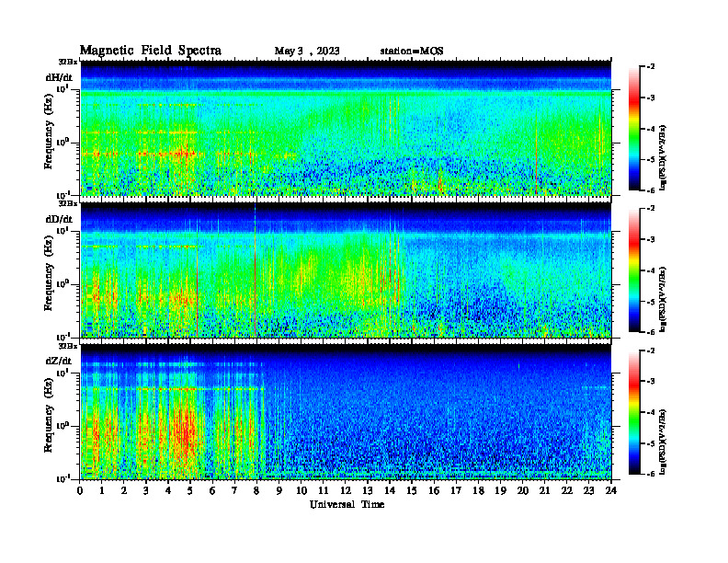Click the hour "7" tick label
Image resolution: width=728 pixels, height=563 pixels.
coord(234,490)
